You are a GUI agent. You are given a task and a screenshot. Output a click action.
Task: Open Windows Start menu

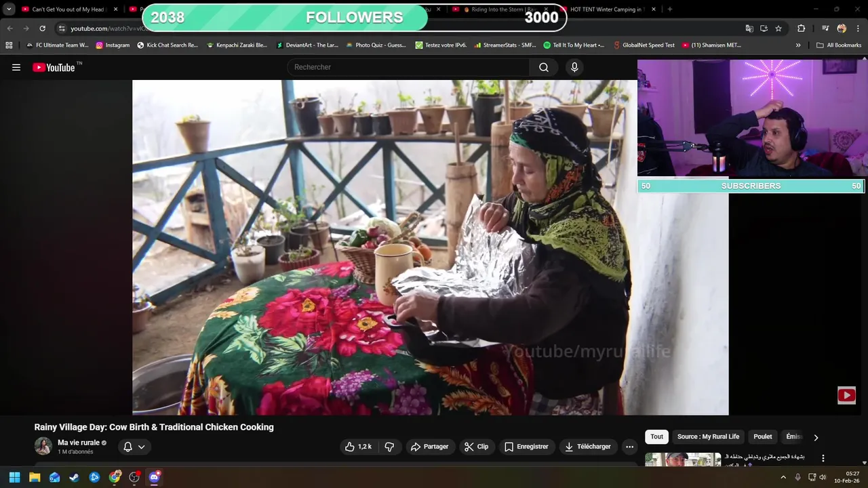[14, 477]
